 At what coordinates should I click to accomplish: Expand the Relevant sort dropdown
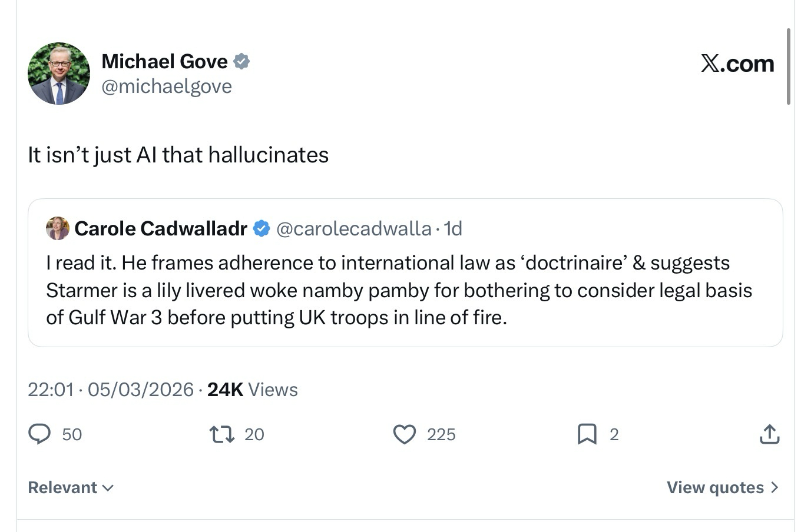(71, 487)
